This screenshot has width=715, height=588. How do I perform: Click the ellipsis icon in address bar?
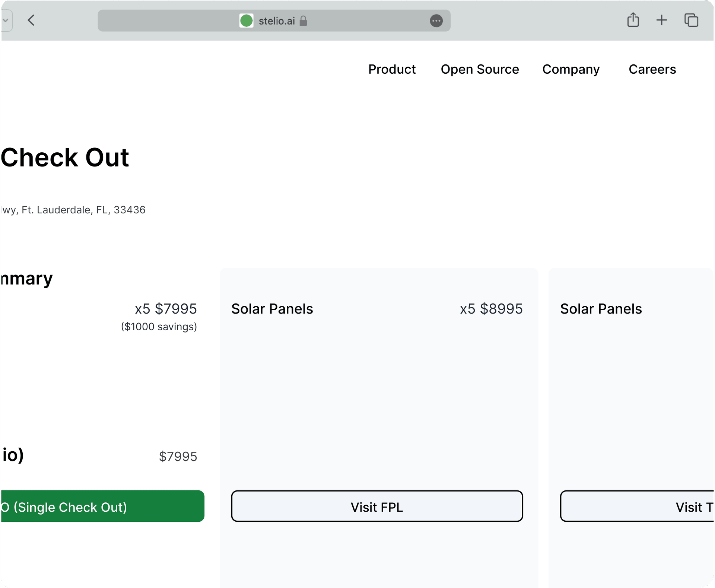pos(436,21)
